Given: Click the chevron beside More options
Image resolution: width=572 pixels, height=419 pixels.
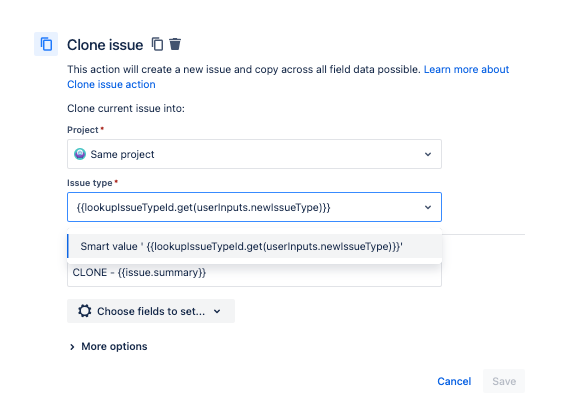Looking at the screenshot, I should point(72,347).
